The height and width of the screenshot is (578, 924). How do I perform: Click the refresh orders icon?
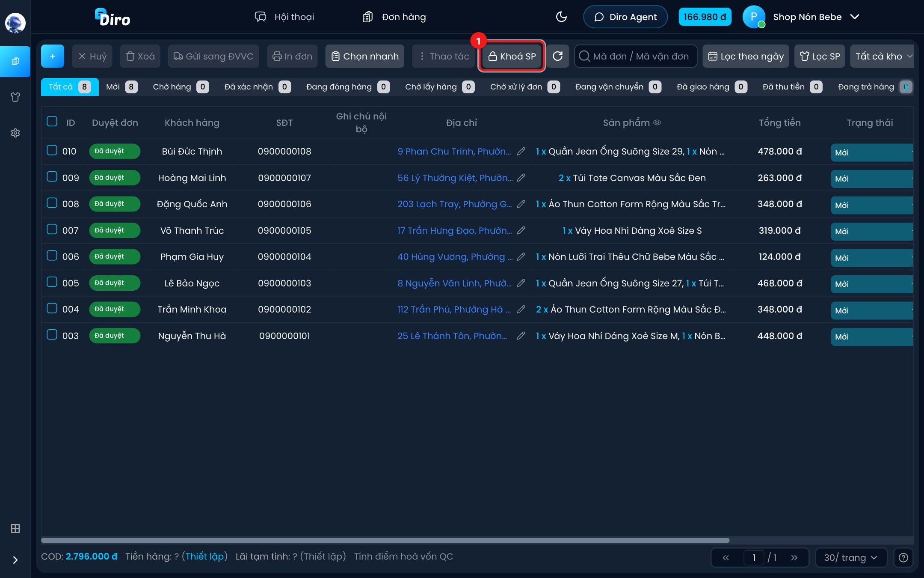coord(557,56)
